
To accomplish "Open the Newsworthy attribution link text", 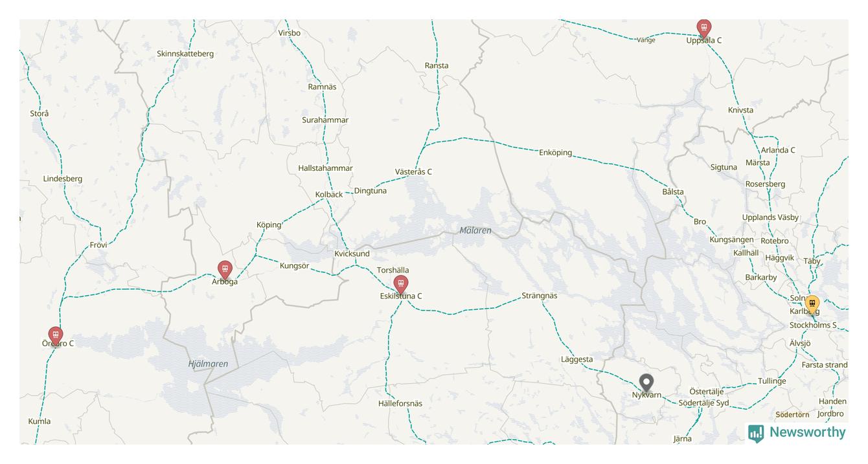I will [x=807, y=432].
